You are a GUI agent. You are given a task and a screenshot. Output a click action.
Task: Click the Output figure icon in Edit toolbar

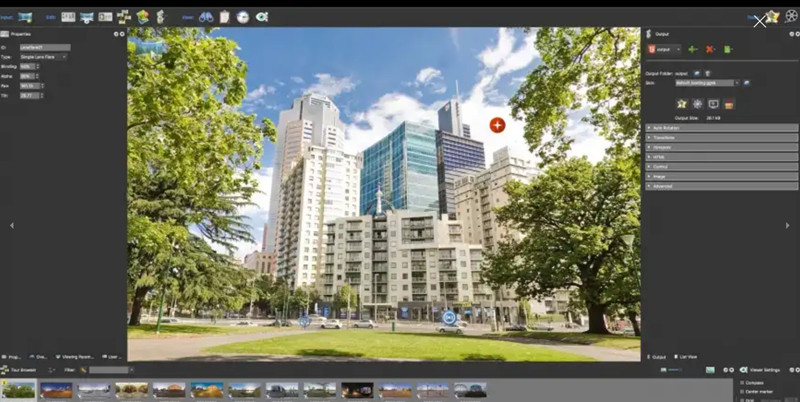click(160, 17)
